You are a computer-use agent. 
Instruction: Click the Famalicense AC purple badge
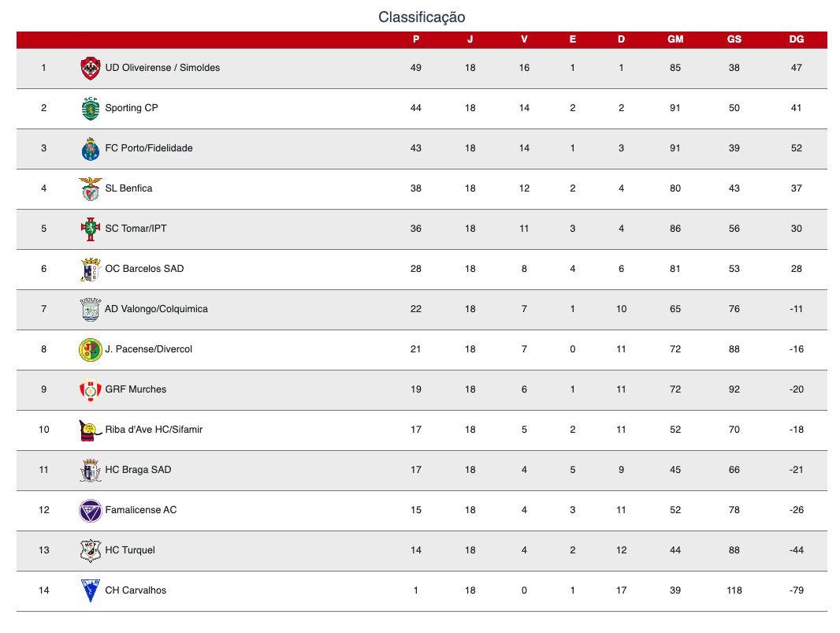(x=90, y=510)
